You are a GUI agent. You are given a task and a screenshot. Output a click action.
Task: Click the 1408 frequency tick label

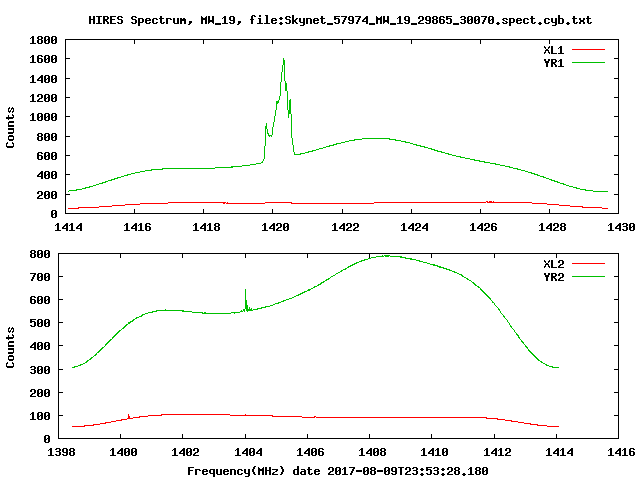pyautogui.click(x=372, y=452)
